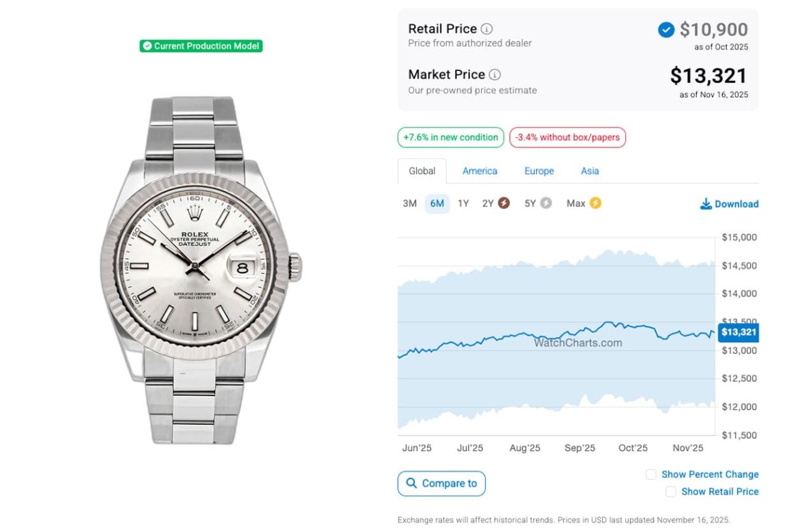Click the Market Price info icon
The width and height of the screenshot is (804, 532).
click(x=494, y=74)
